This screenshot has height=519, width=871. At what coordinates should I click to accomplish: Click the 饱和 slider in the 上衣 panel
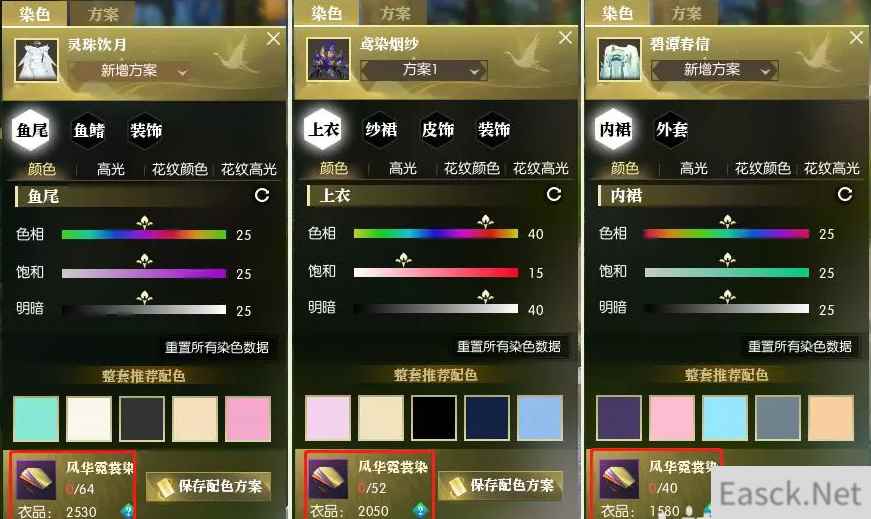pyautogui.click(x=436, y=272)
